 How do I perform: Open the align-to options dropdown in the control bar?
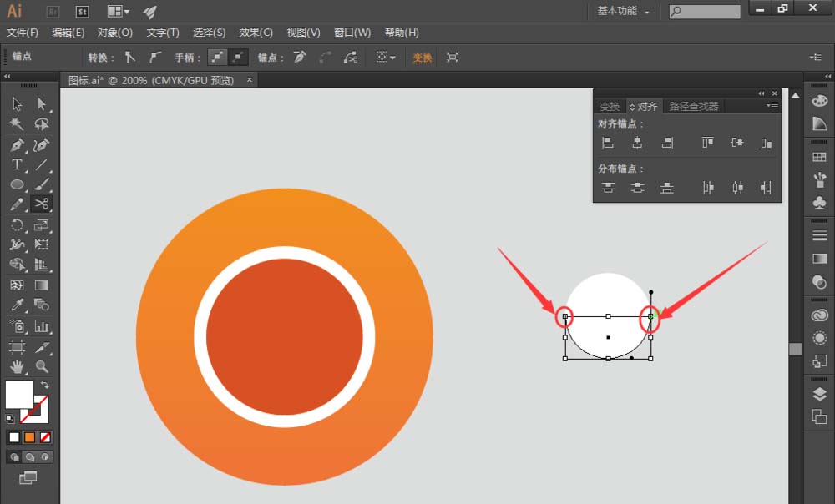386,58
